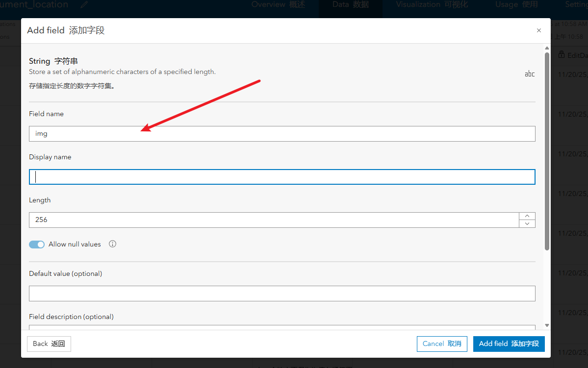Click the dialog scrollbar up arrow

coord(547,48)
